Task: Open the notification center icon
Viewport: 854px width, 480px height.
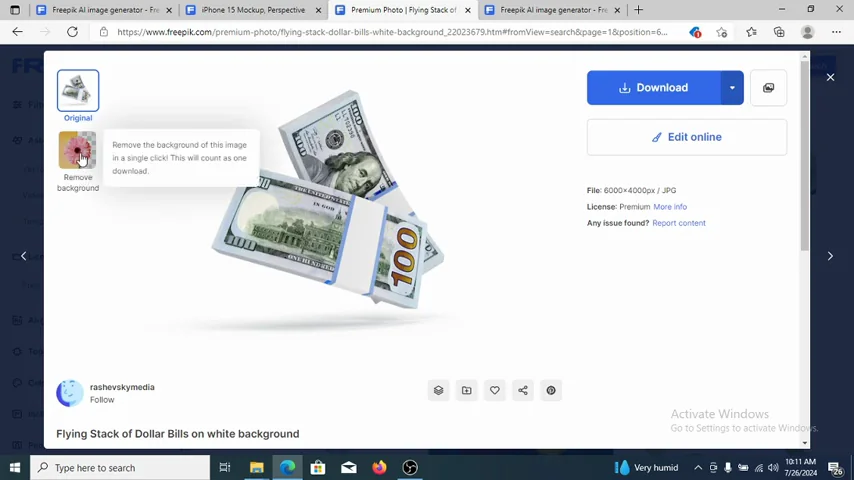Action: [835, 467]
